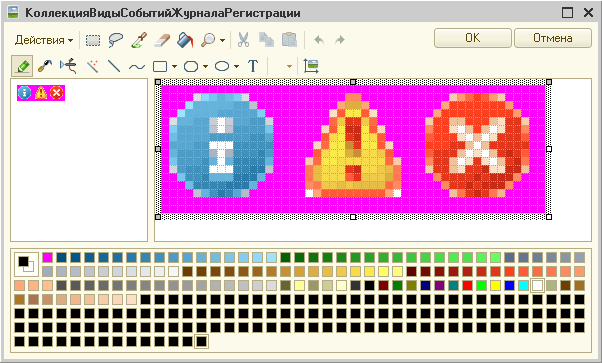Pick the navy blue palette swatch

[425, 285]
